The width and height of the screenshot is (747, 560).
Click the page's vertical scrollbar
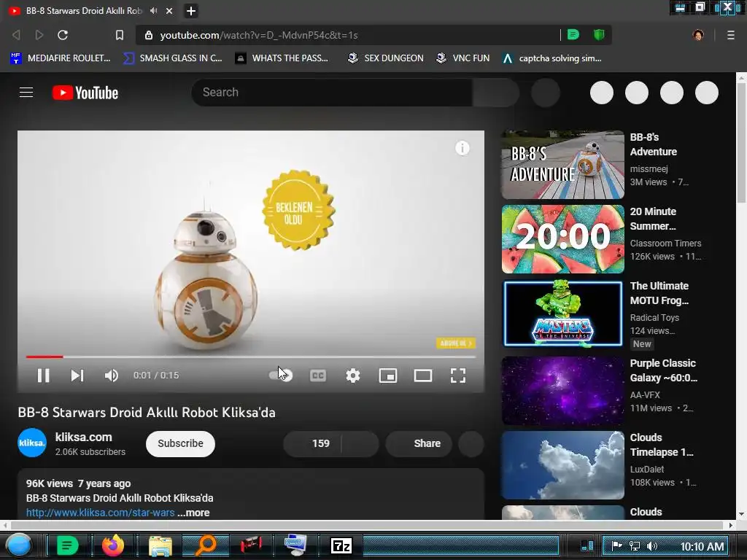click(x=741, y=141)
